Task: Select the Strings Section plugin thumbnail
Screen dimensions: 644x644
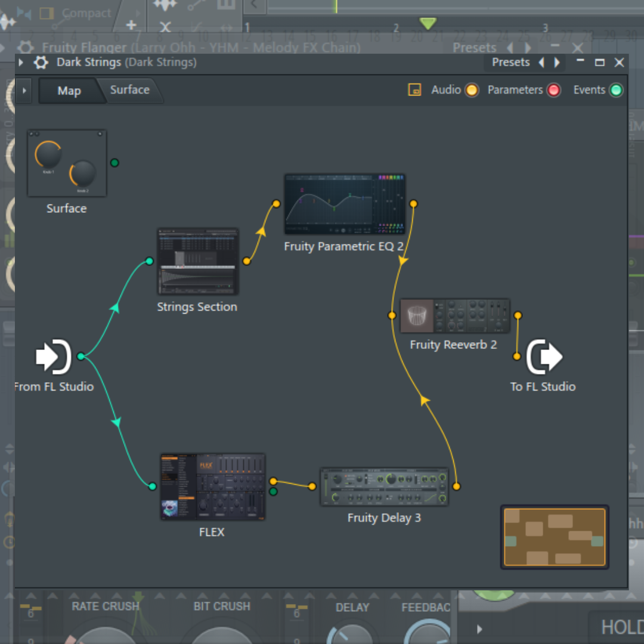Action: [x=198, y=262]
